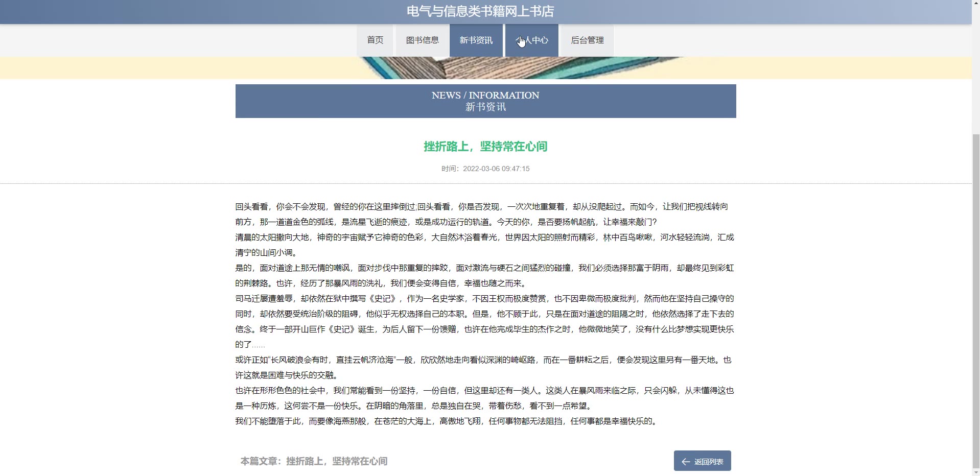Screen dimensions: 980x476
Task: Click the footer text 本篇文章：挫折路上，坚持常在心间
Action: point(314,461)
